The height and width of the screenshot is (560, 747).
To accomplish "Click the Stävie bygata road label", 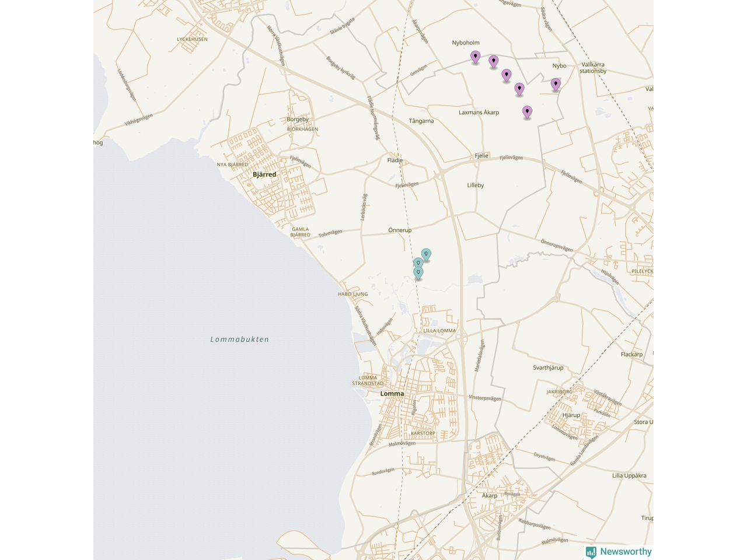I will (x=342, y=26).
